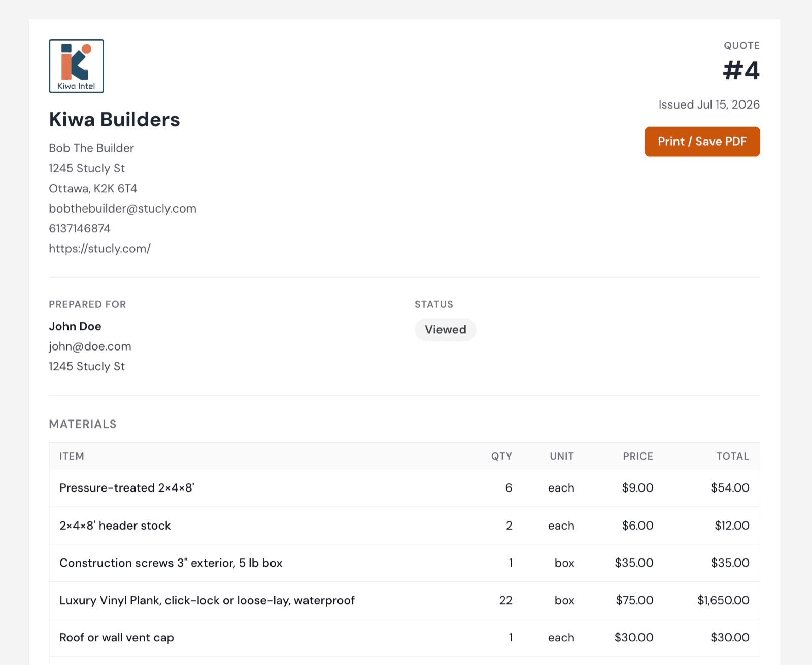
Task: Click the Kiwa Builders heading
Action: coord(114,120)
